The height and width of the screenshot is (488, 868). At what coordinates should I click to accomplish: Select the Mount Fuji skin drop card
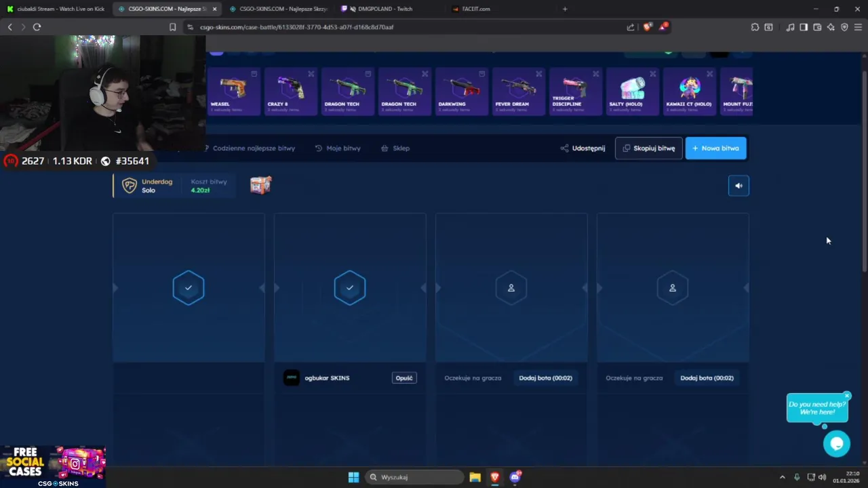click(736, 91)
